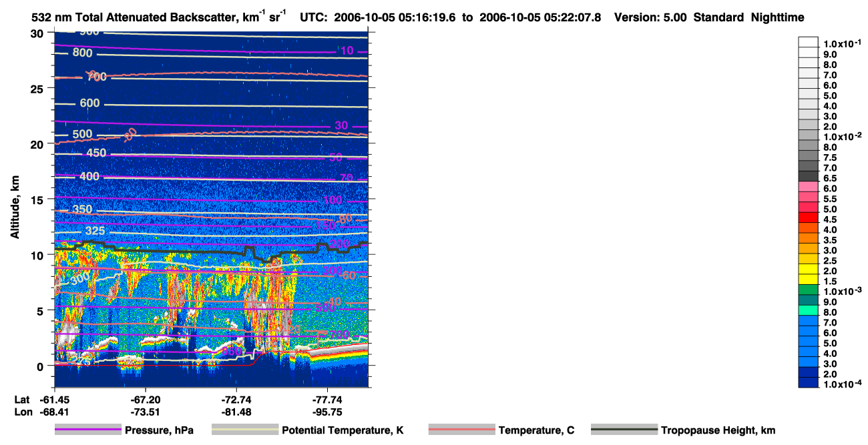This screenshot has width=868, height=445.
Task: Click the 5.5 colorbar label
Action: point(829,199)
